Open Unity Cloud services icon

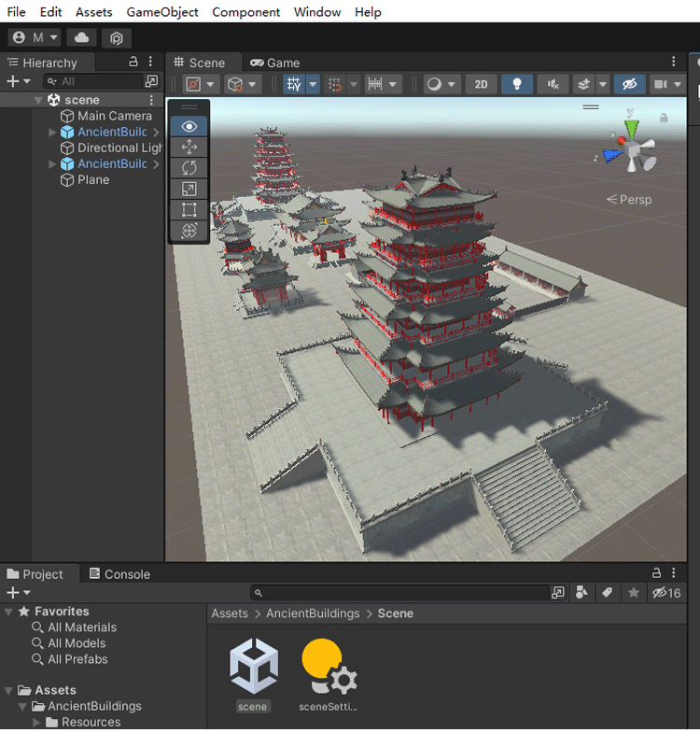pos(81,37)
